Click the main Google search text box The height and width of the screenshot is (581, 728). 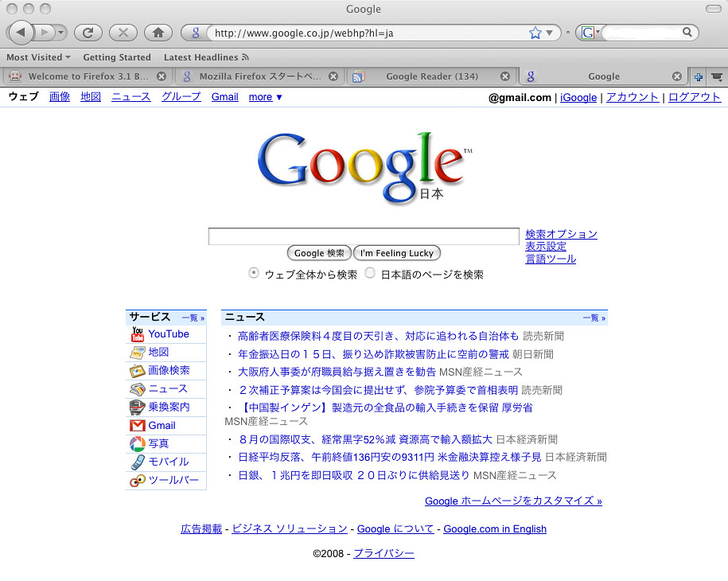point(364,236)
